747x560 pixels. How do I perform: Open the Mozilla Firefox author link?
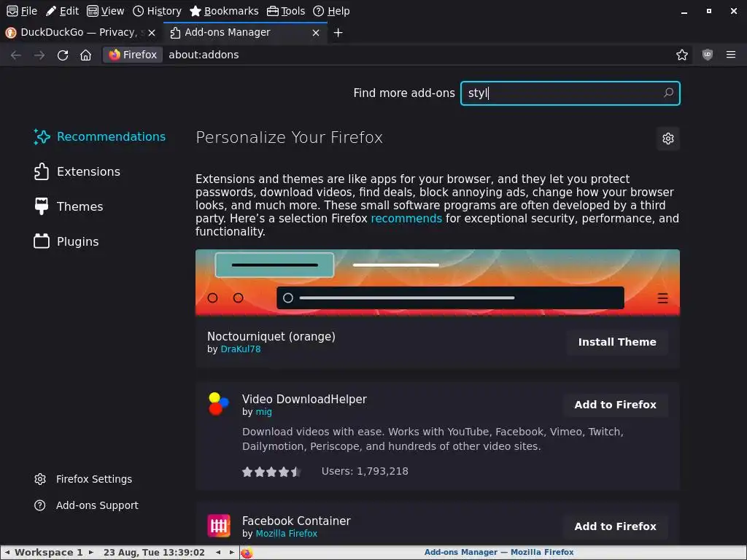(x=286, y=534)
